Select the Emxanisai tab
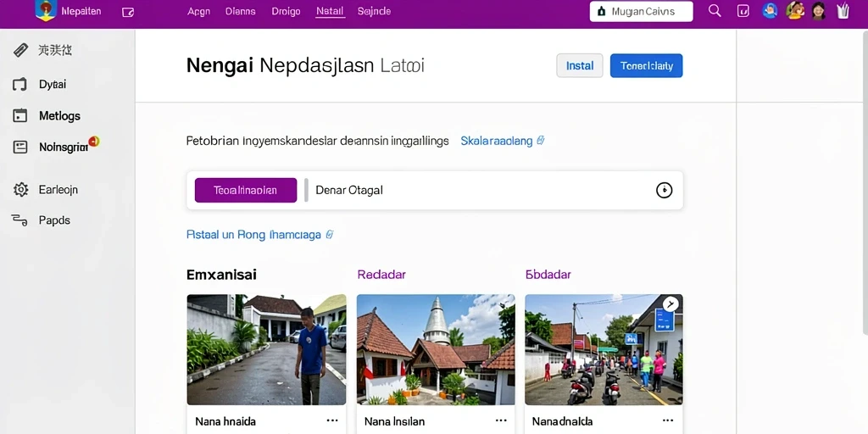 pos(221,275)
